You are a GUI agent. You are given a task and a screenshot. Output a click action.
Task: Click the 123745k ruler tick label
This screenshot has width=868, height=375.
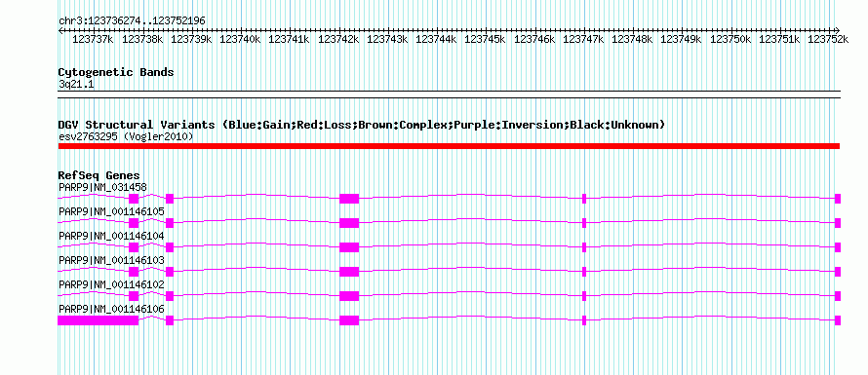click(485, 39)
